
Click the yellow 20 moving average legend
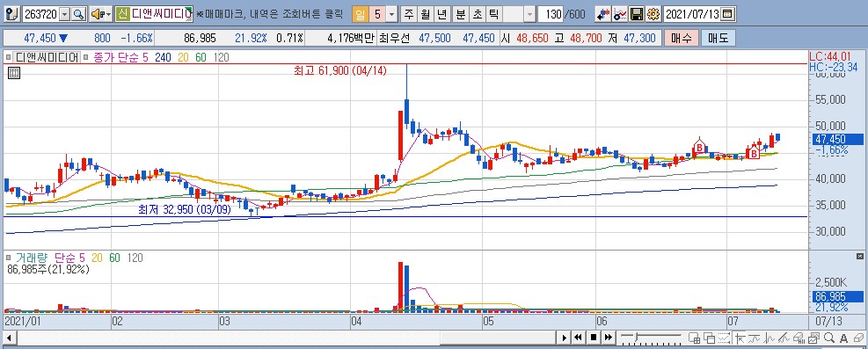click(x=183, y=56)
